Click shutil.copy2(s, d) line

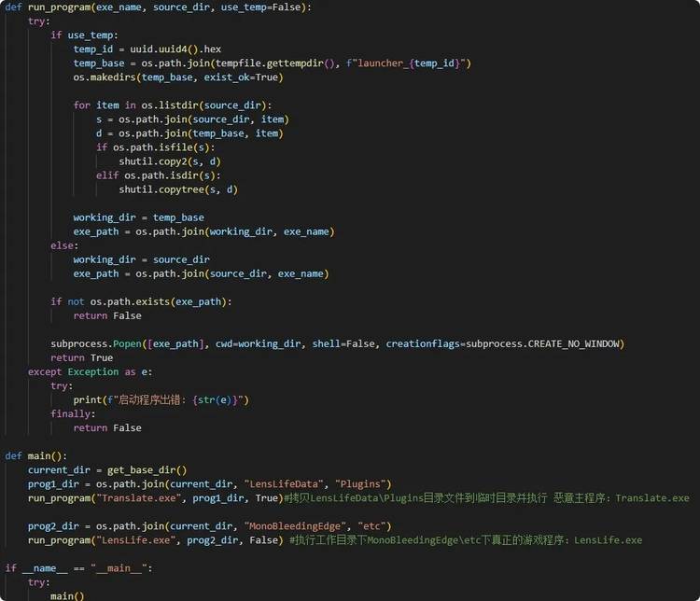pyautogui.click(x=170, y=161)
